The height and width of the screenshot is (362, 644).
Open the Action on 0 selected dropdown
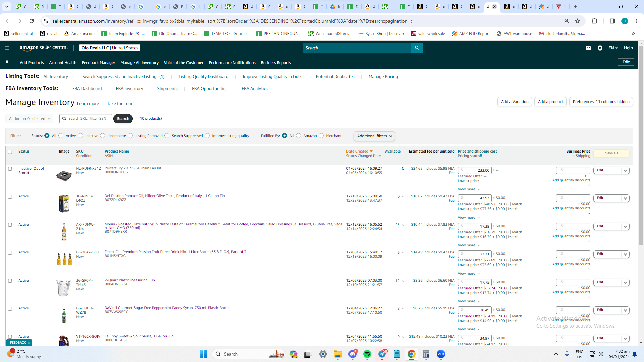tap(30, 119)
